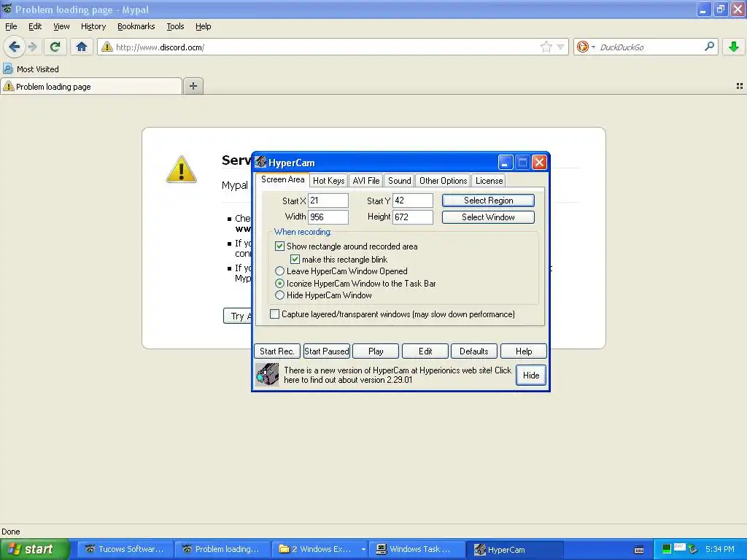Click the new version 2.29.01 notice text

[398, 376]
